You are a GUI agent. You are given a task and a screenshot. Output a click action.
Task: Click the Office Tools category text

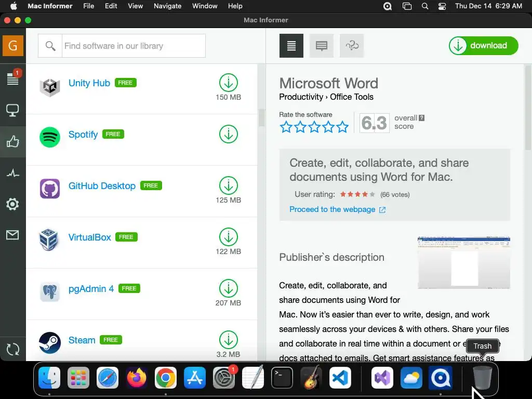point(352,97)
